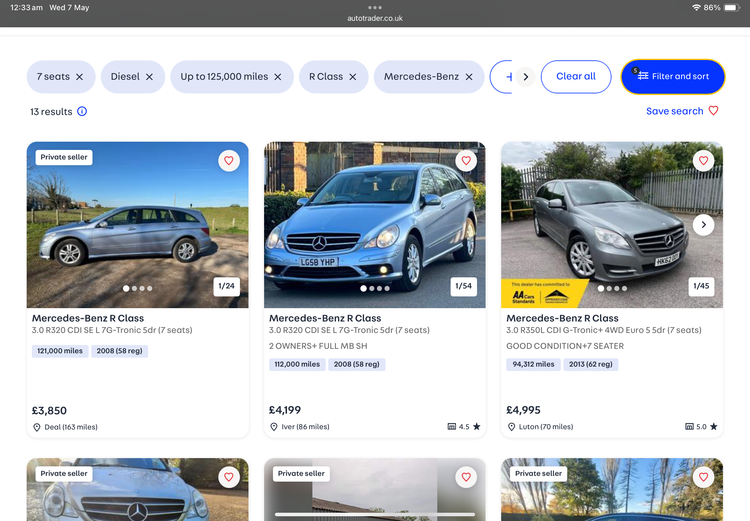The width and height of the screenshot is (750, 521).
Task: Remove Up to 125,000 miles filter
Action: 277,77
